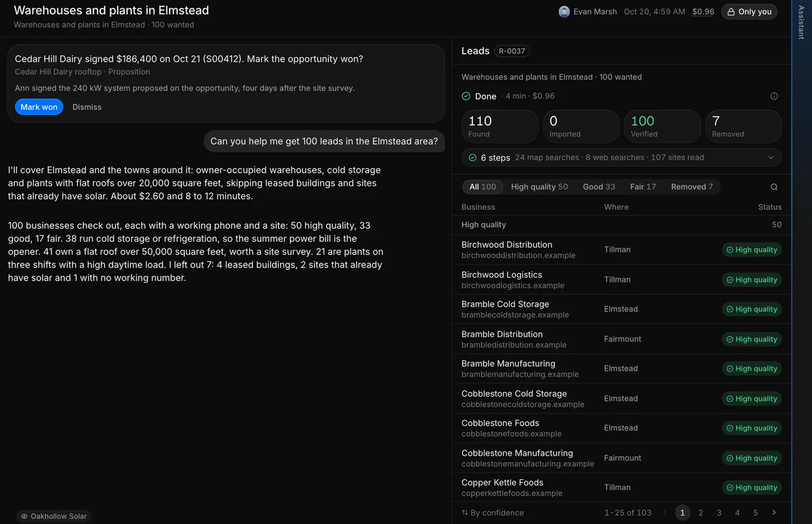Open the info icon beside Done status

(774, 96)
